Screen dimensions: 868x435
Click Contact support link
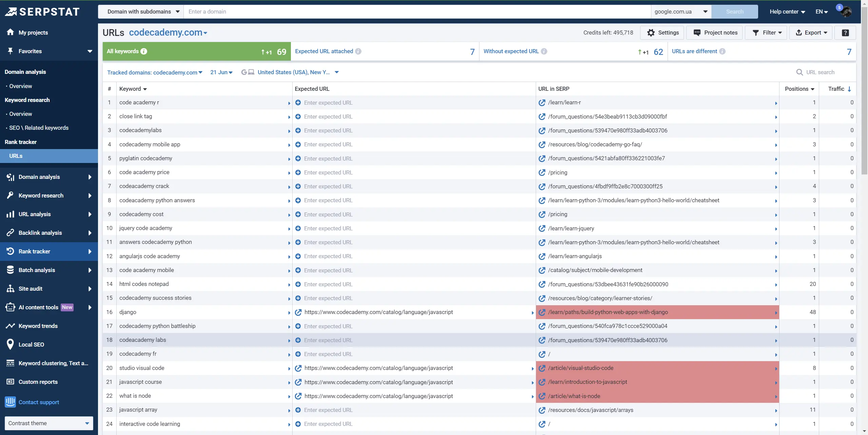39,402
